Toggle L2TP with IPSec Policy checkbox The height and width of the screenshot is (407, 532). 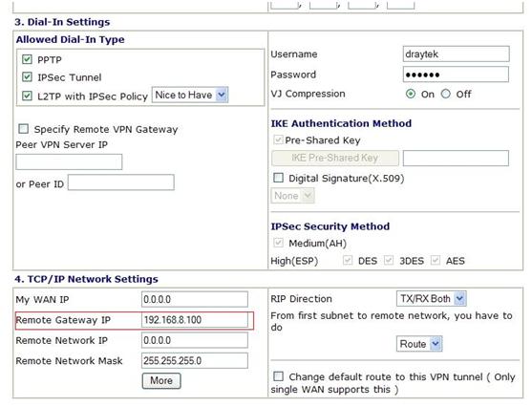[x=27, y=96]
